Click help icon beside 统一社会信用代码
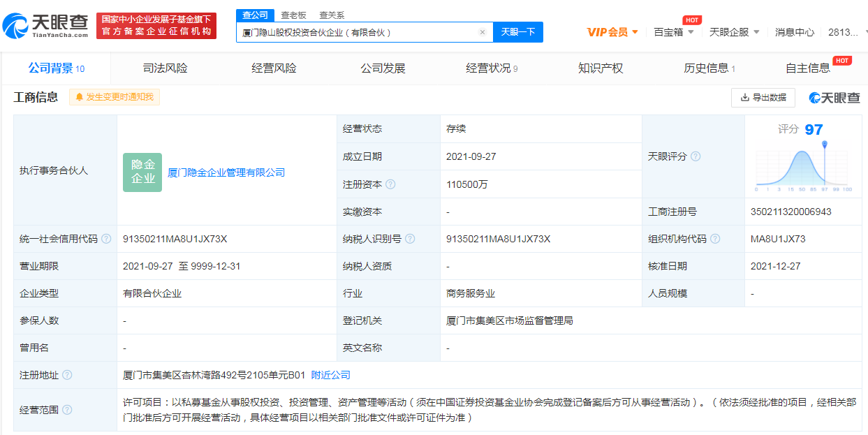Screen dimensions: 868x435 106,239
